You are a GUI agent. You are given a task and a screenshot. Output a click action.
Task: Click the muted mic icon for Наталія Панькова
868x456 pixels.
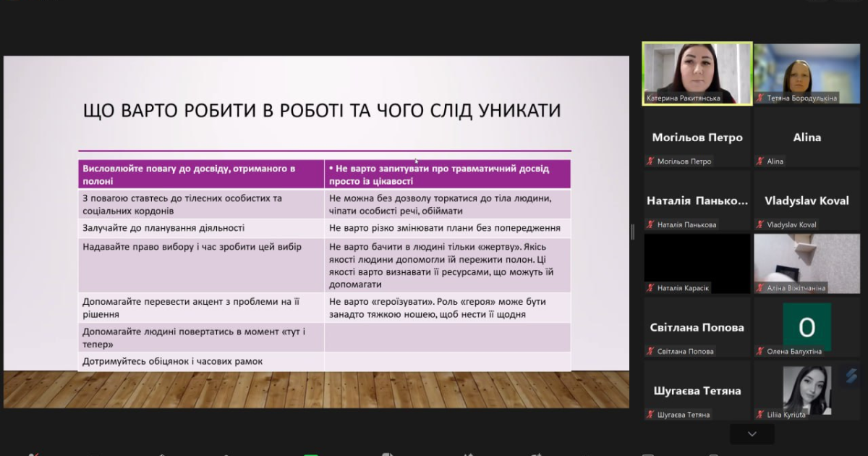click(x=650, y=224)
